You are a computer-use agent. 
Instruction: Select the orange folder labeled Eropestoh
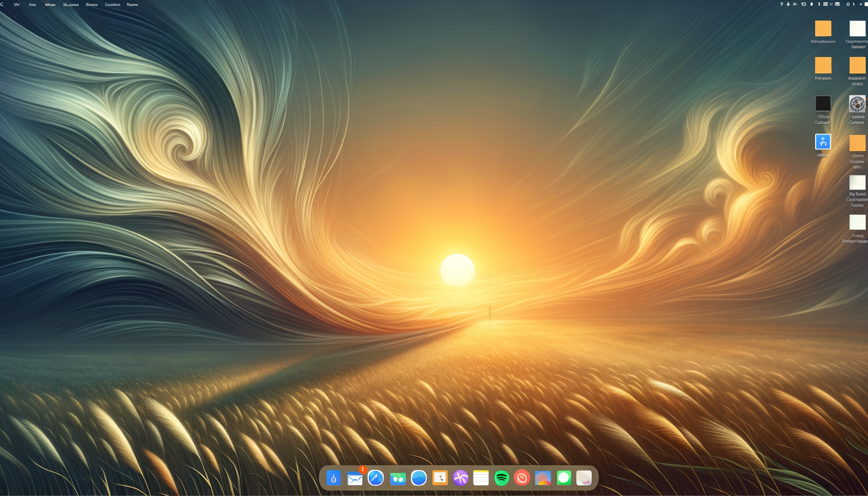pyautogui.click(x=857, y=65)
